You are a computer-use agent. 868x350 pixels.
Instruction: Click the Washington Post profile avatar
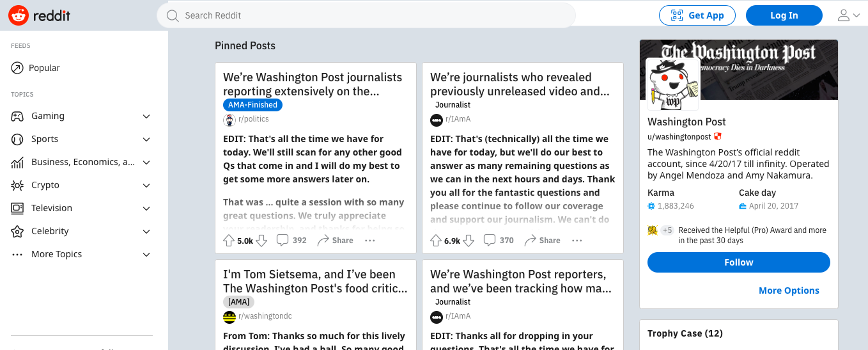pos(672,84)
